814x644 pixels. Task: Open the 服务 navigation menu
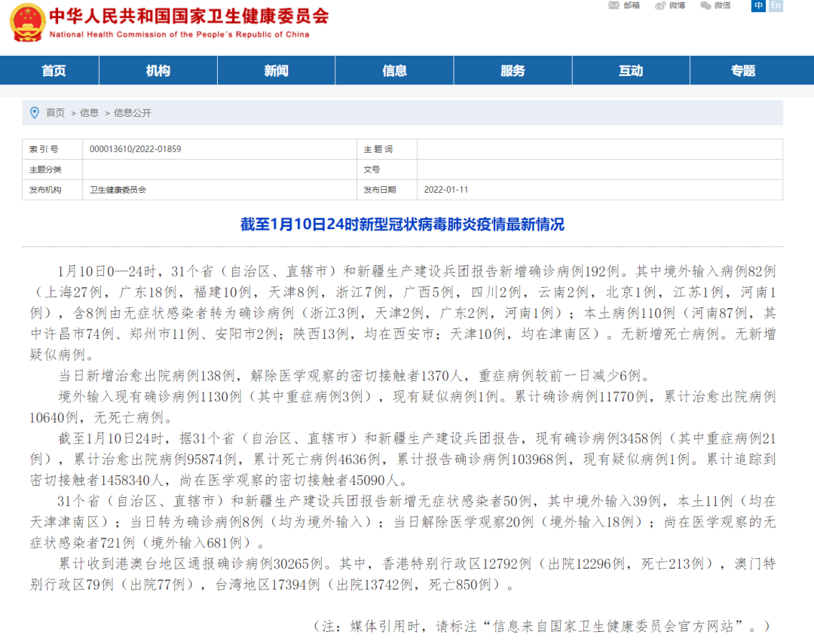(x=513, y=71)
